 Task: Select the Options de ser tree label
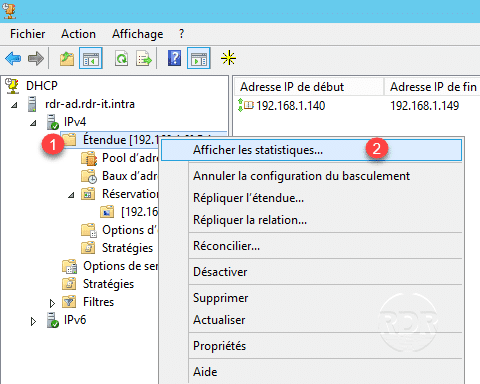click(x=121, y=266)
